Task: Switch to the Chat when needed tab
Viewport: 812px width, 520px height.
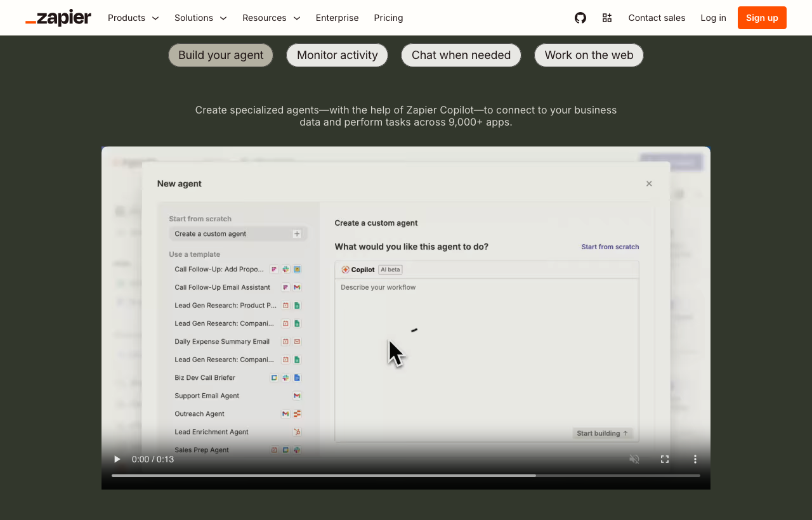Action: [461, 55]
